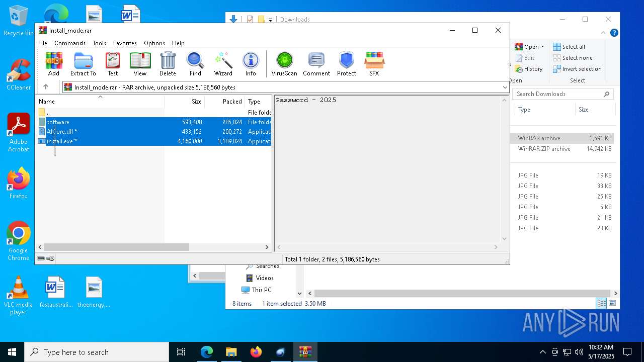
Task: Switch Explorer to large icons view
Action: pos(612,303)
